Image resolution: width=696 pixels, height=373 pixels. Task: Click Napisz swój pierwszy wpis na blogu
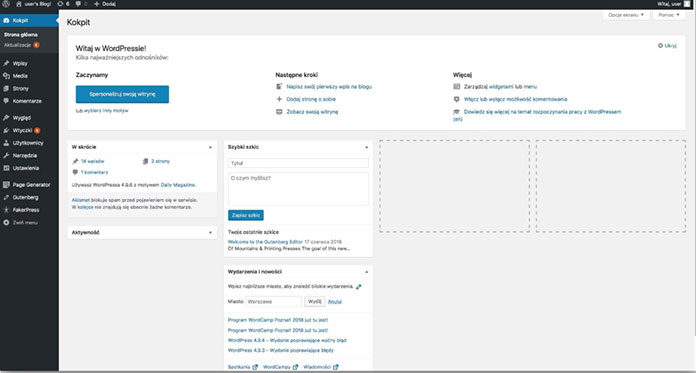point(329,87)
